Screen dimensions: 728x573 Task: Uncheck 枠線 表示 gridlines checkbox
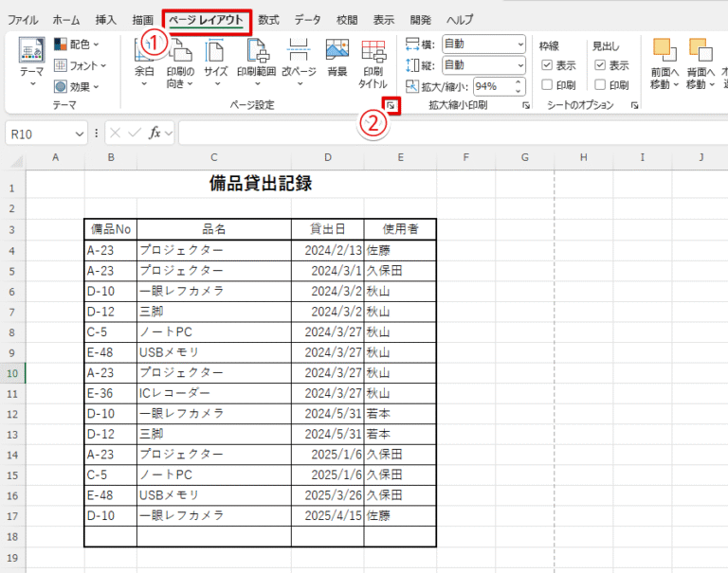(547, 65)
